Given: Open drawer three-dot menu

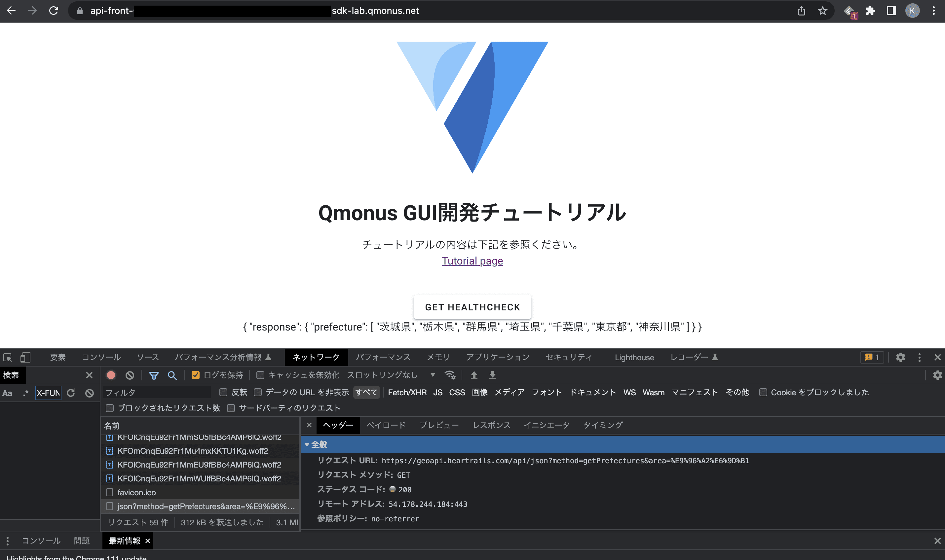Looking at the screenshot, I should [8, 541].
